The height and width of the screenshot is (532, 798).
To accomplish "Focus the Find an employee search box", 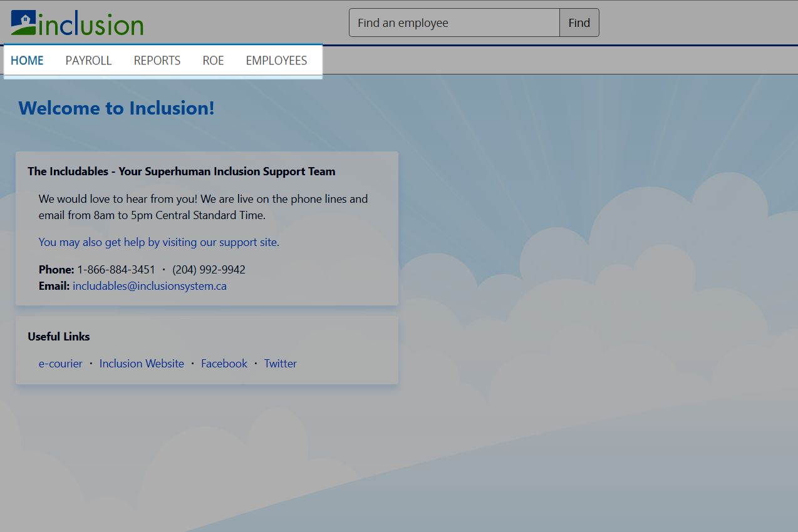I will coord(454,23).
